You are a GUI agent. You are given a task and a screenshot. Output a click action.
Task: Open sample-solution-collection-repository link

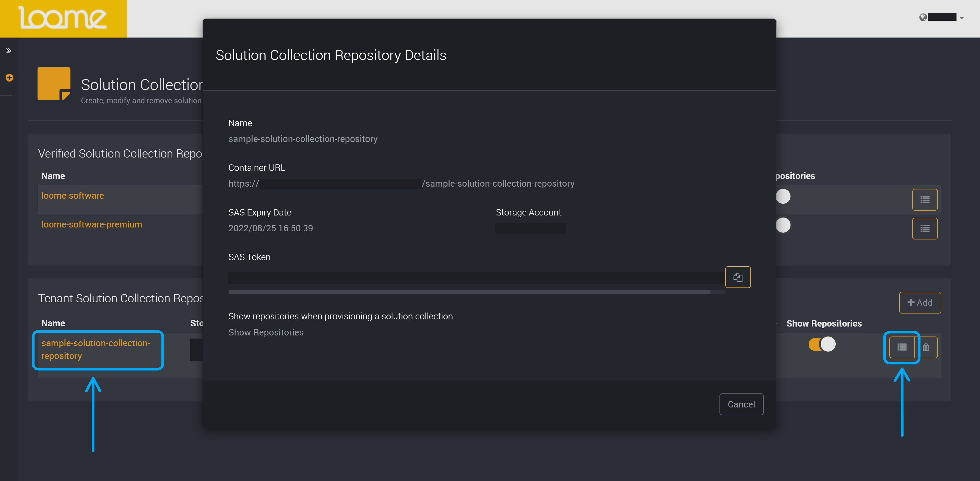tap(96, 350)
